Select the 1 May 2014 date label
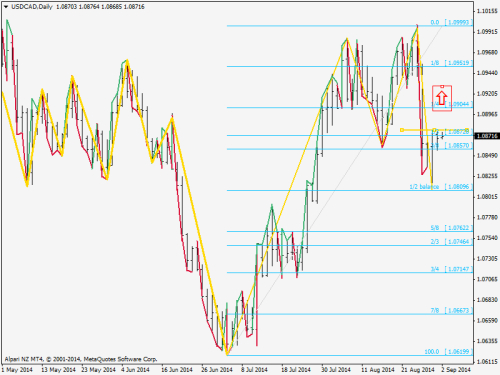500x375 pixels. pos(17,370)
